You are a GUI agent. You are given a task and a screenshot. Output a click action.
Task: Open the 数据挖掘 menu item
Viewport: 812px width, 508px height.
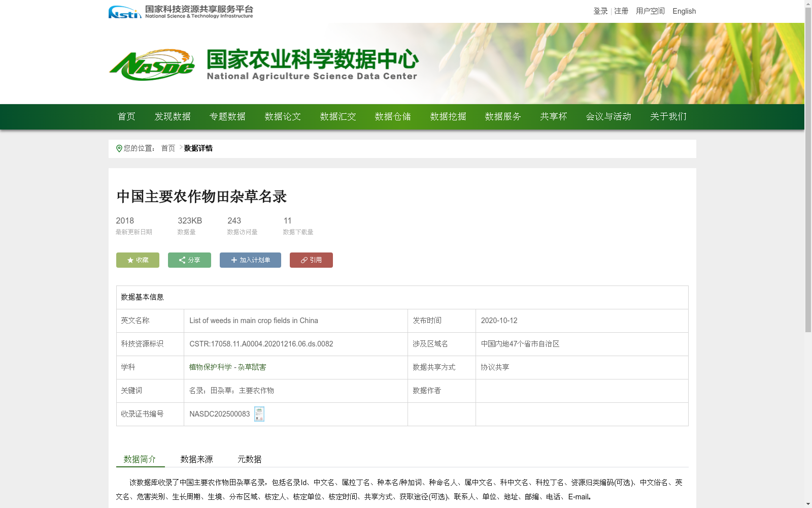coord(448,117)
